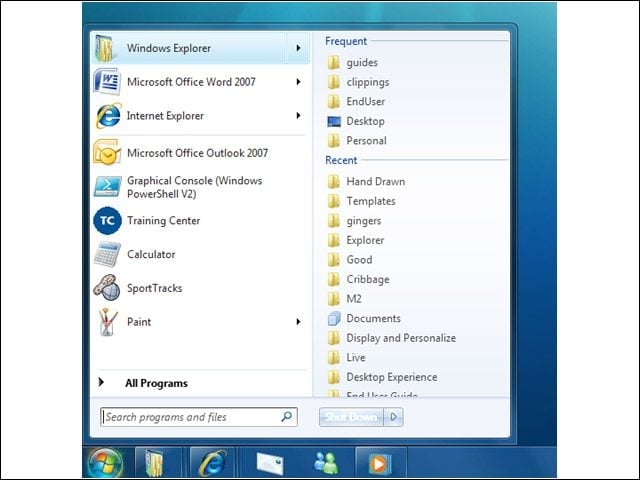The height and width of the screenshot is (480, 640).
Task: Click the Training Center TC icon
Action: click(107, 221)
